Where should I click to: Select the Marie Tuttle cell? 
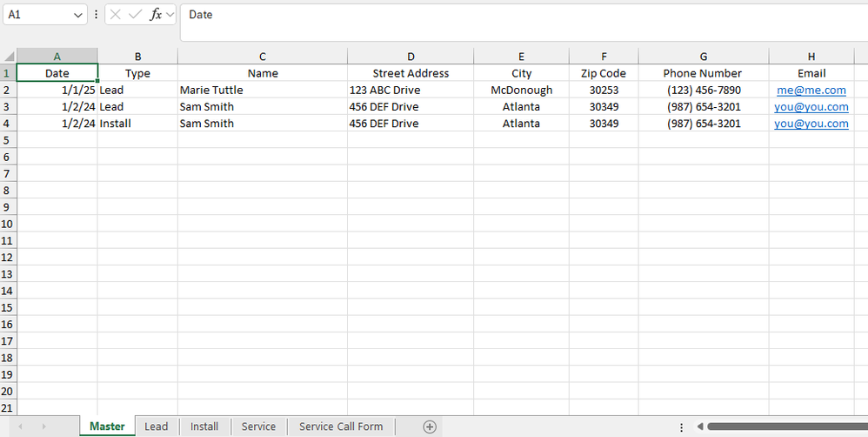click(x=263, y=90)
